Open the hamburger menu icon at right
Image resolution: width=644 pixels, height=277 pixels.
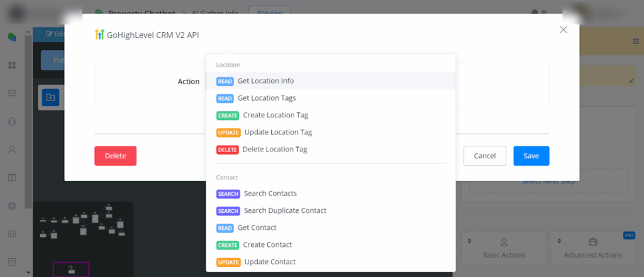[635, 41]
